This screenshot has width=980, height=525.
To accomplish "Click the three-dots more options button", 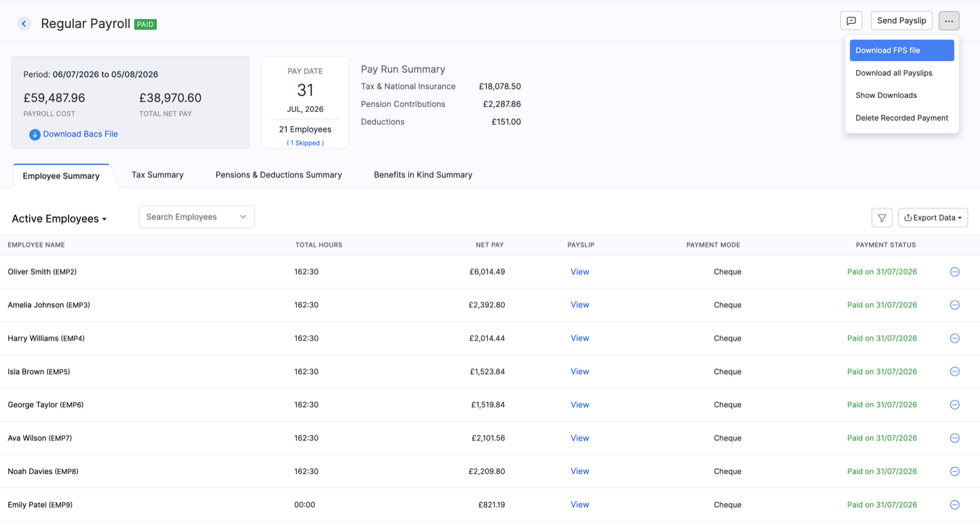I will [x=948, y=21].
